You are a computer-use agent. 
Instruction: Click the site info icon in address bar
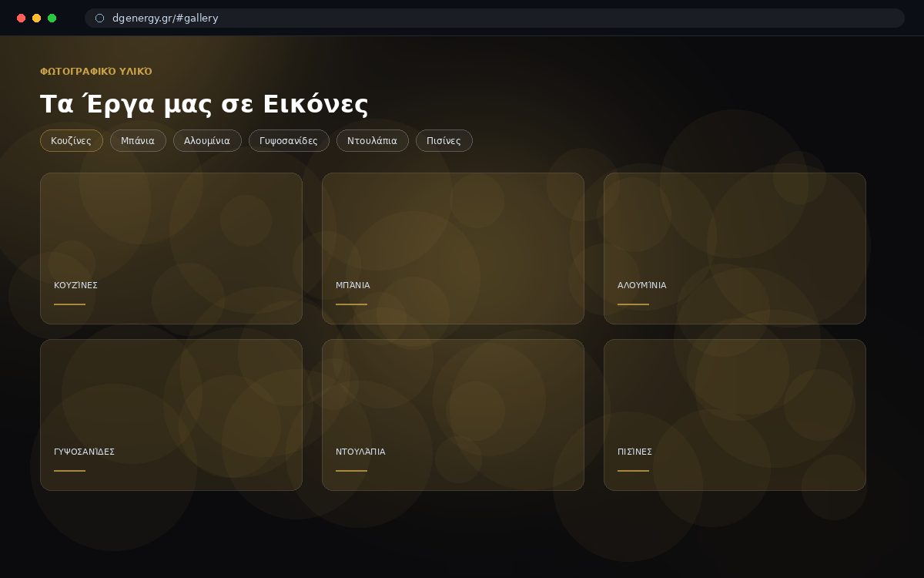(x=99, y=18)
